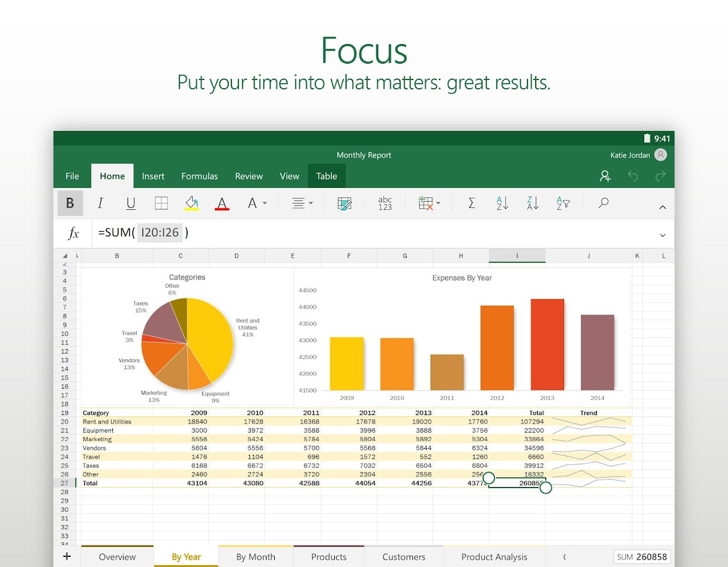Click the fx function icon
This screenshot has width=728, height=567.
[x=73, y=232]
